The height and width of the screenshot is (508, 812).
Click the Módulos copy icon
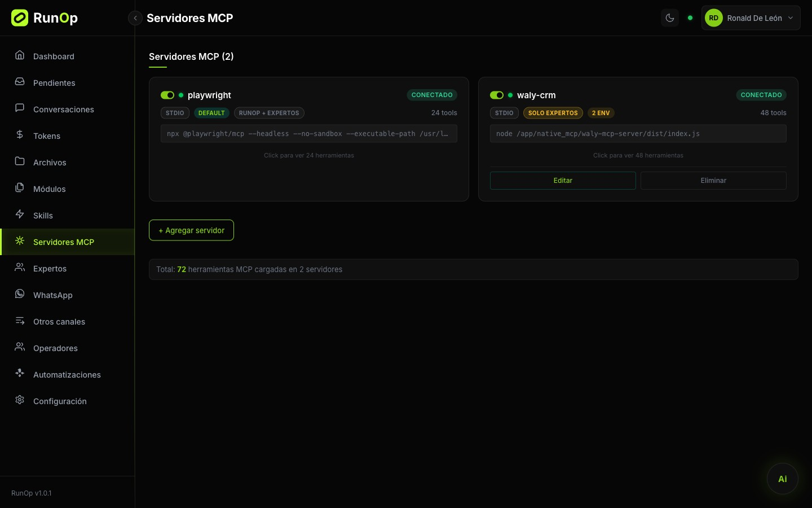20,188
